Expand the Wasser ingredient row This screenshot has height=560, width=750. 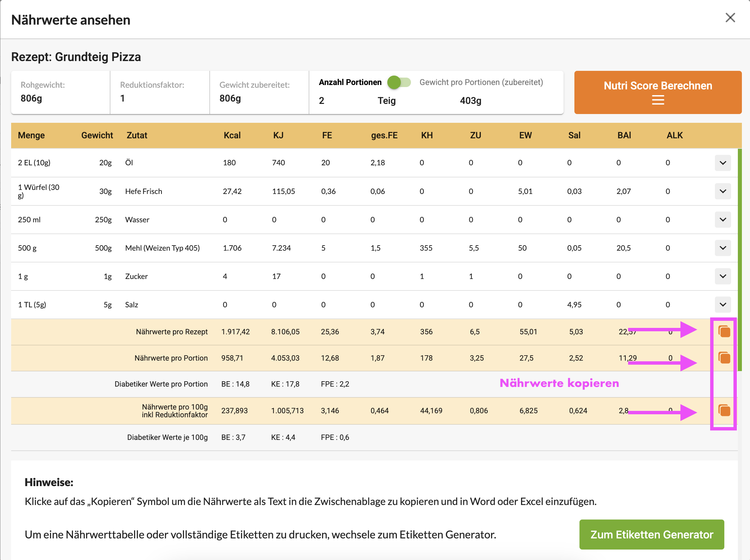point(723,220)
